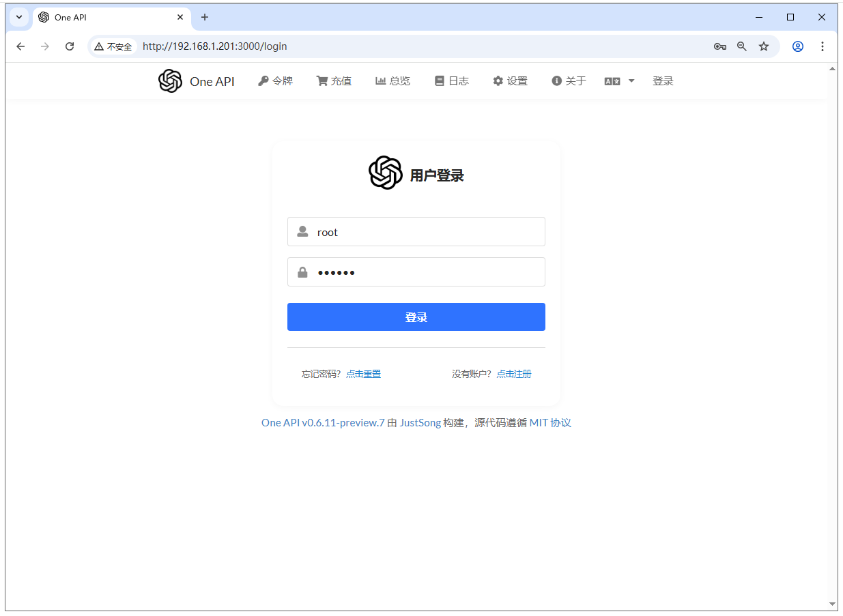Click the One API logo in navbar
This screenshot has height=616, width=843.
170,81
